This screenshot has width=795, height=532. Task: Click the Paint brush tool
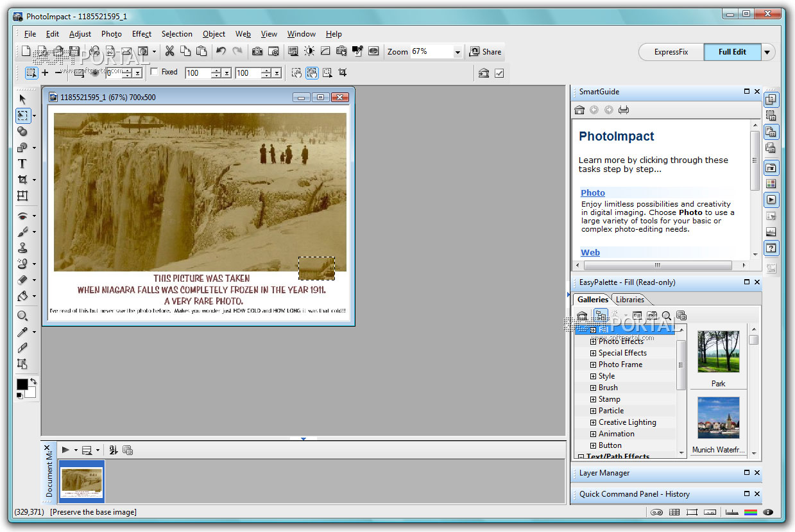[x=22, y=232]
